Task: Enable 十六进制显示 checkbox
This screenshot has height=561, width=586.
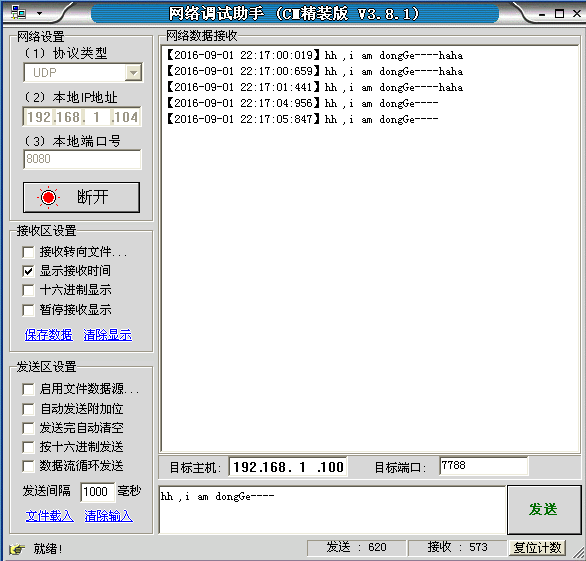Action: 28,290
